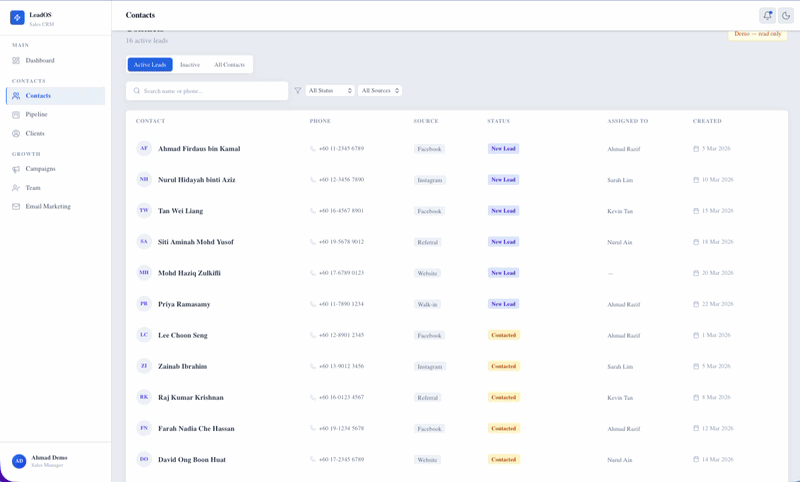Click the search name or phone field
Image resolution: width=800 pixels, height=482 pixels.
point(212,91)
